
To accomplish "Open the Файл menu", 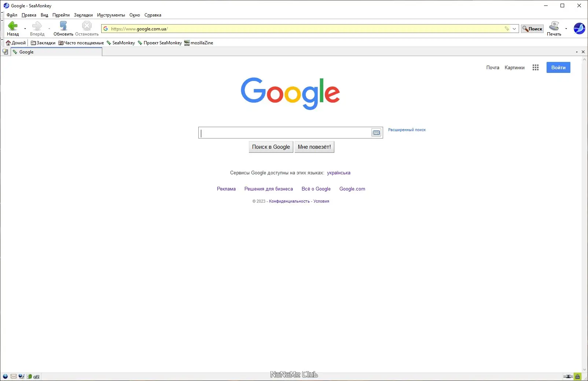I will click(x=12, y=15).
